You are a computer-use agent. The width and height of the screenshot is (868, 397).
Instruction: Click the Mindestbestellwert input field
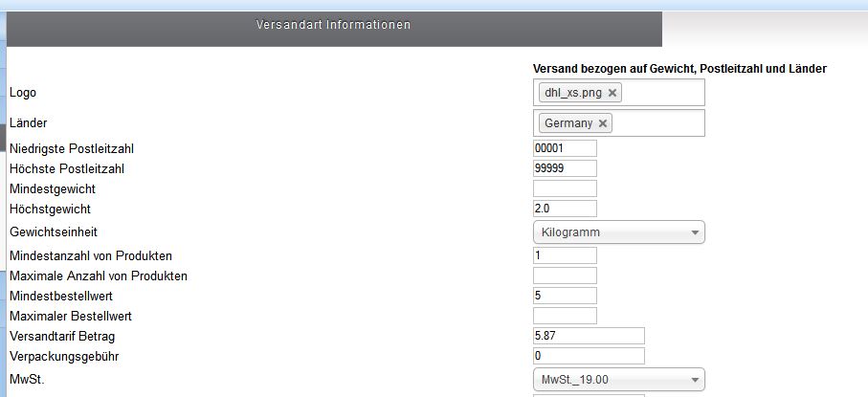(x=565, y=296)
